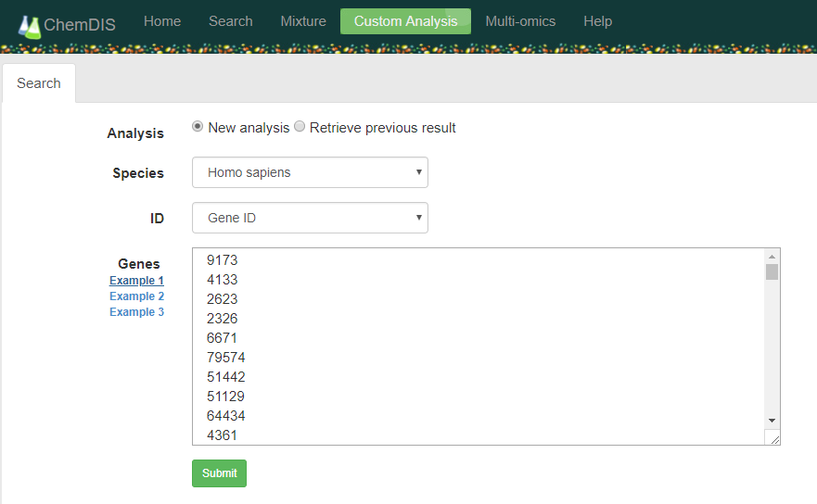The image size is (817, 504).
Task: Open the Multi-omics section
Action: pos(520,21)
